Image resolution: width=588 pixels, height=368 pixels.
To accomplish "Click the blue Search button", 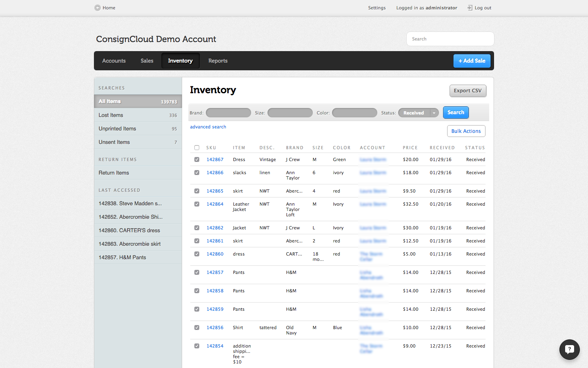I will pyautogui.click(x=456, y=112).
